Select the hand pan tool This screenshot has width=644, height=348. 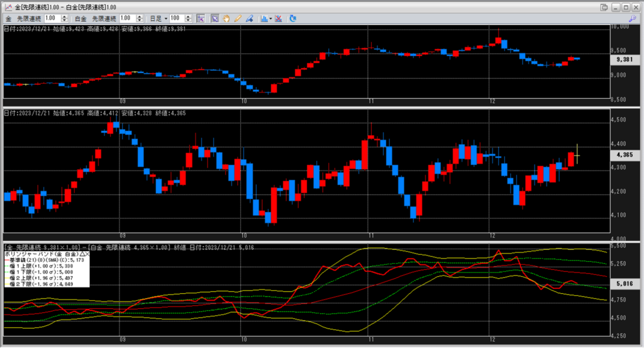pos(226,18)
